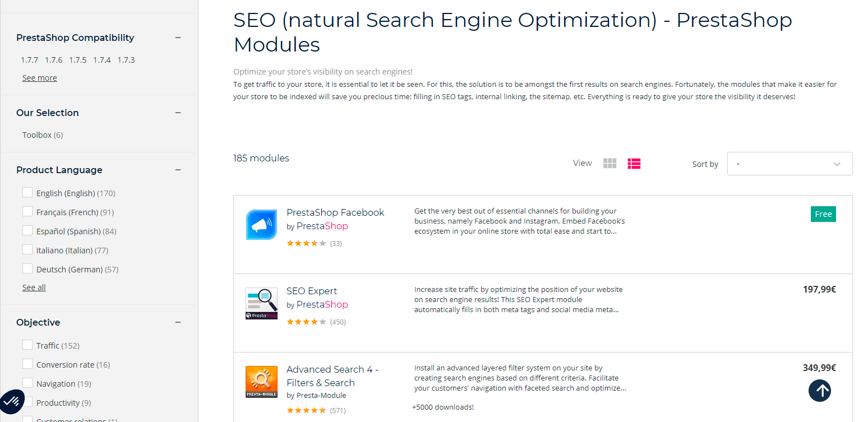The height and width of the screenshot is (422, 868).
Task: Check the English language filter
Action: [27, 193]
